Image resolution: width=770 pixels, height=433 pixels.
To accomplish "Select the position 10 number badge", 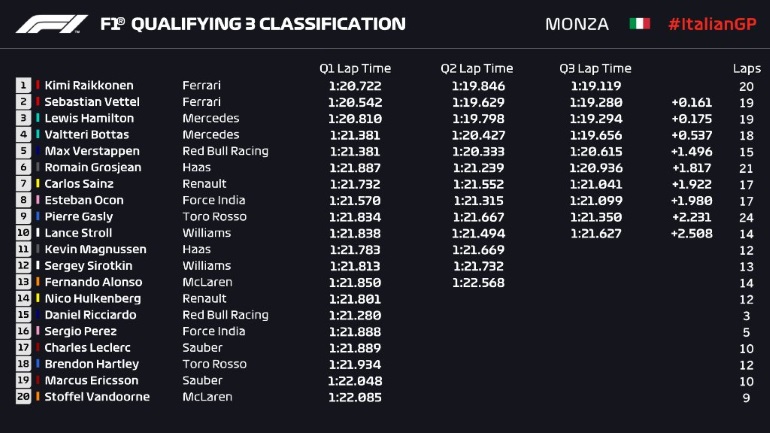I will click(23, 233).
